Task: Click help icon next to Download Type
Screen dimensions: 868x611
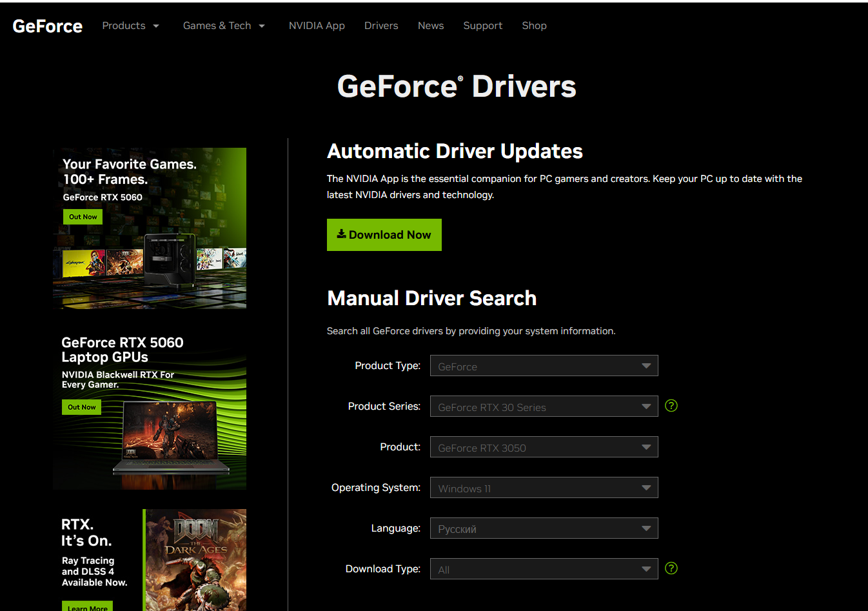Action: click(671, 568)
